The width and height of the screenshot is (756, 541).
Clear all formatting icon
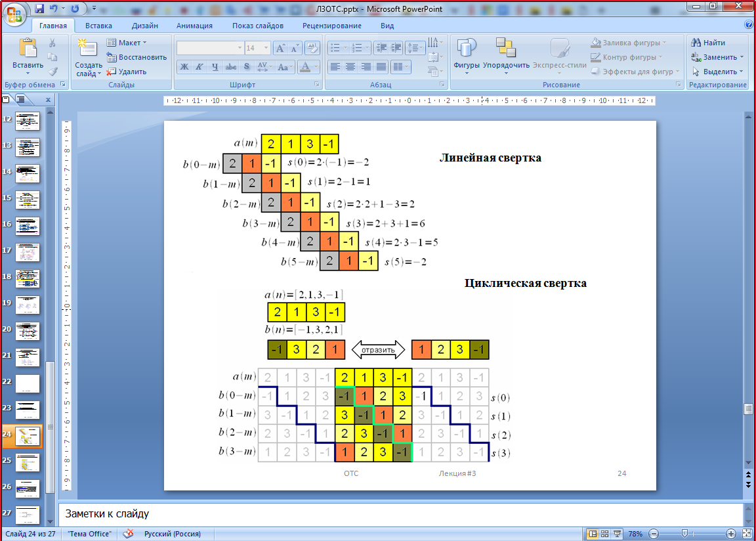pyautogui.click(x=312, y=48)
